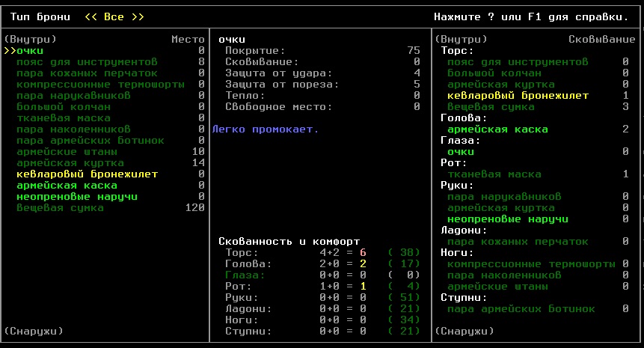The image size is (644, 348).
Task: Select армейская куртка in left list
Action: click(x=70, y=162)
